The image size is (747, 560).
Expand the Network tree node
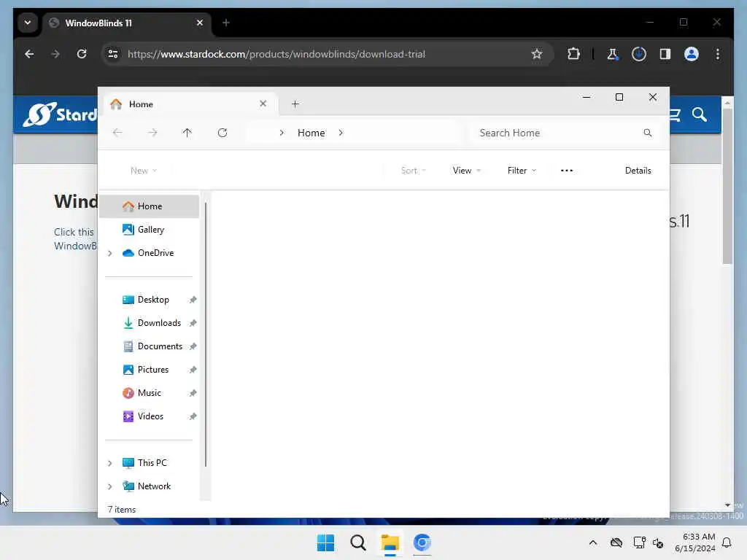109,486
